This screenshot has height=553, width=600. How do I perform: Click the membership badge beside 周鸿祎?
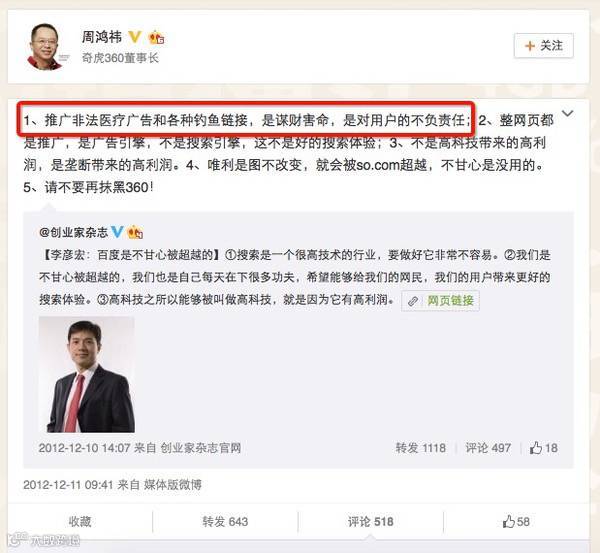tap(156, 37)
